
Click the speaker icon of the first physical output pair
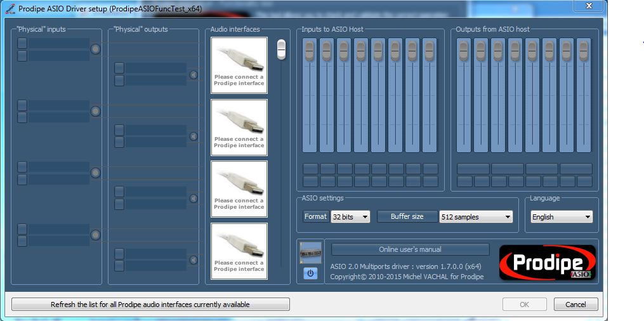(194, 75)
